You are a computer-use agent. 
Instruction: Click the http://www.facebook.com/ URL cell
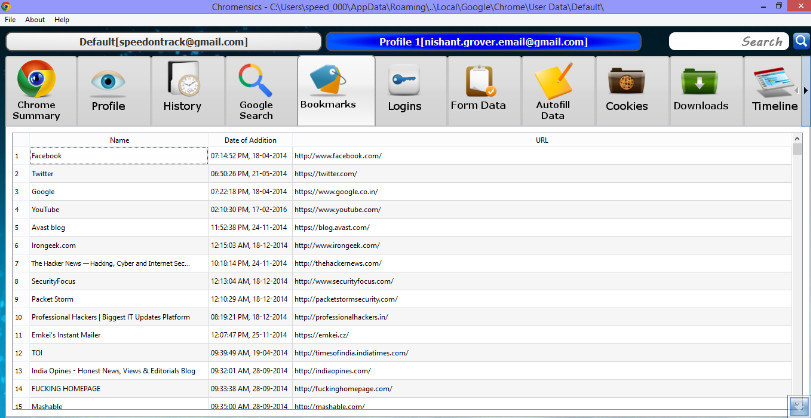coord(542,156)
